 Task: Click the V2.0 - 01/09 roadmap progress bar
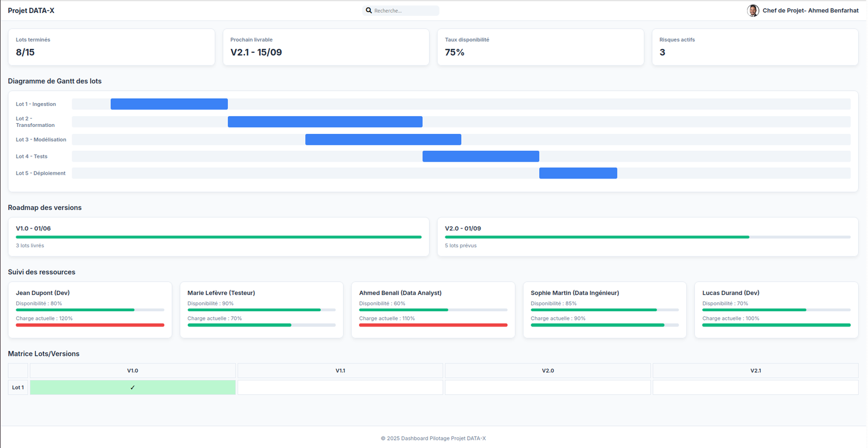597,237
